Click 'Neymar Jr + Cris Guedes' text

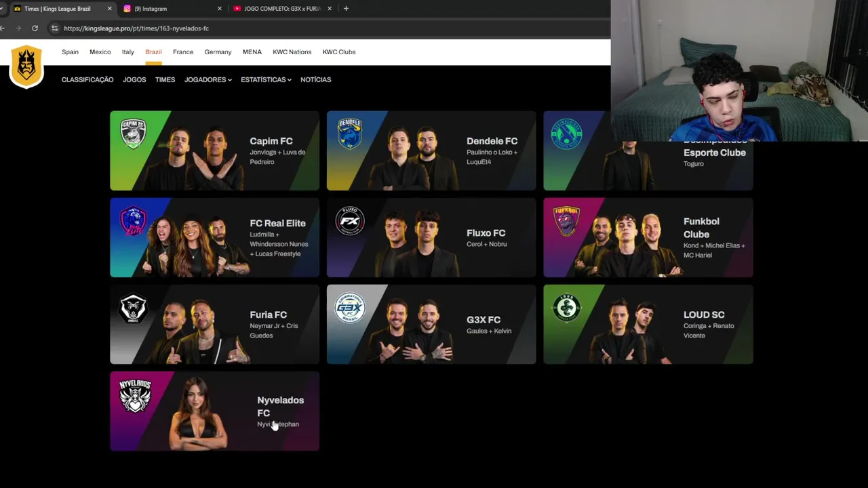(x=274, y=331)
